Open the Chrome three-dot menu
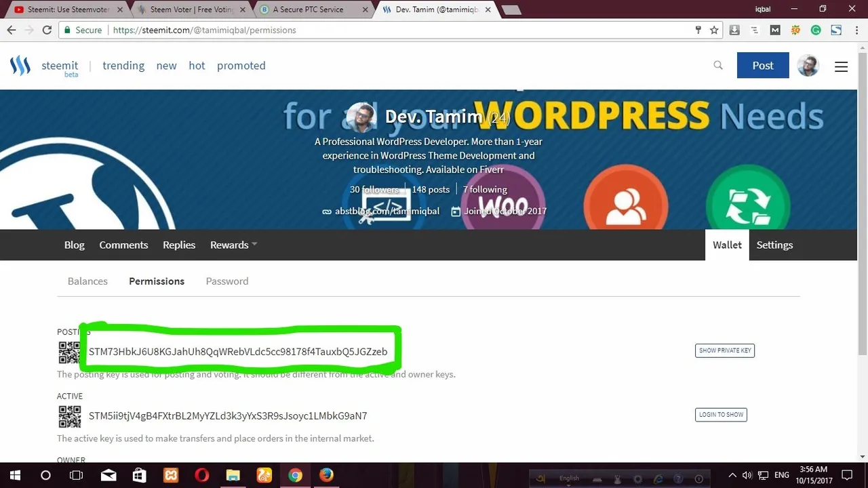 click(x=856, y=30)
